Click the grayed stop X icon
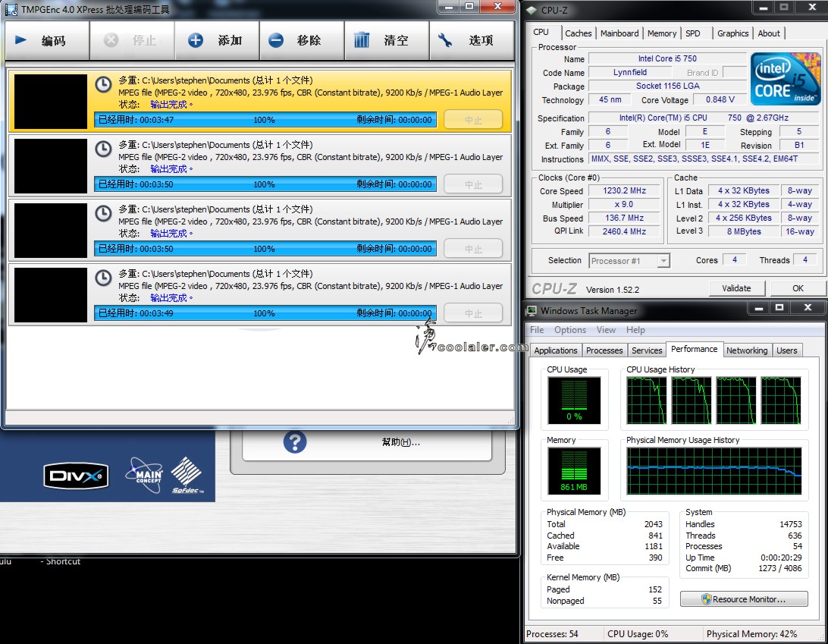The height and width of the screenshot is (644, 828). [x=111, y=40]
